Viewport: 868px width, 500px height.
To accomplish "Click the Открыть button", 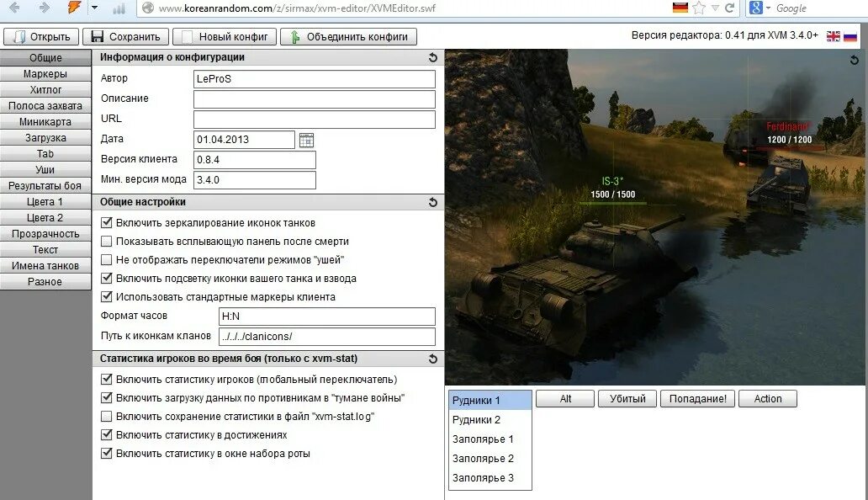I will [41, 37].
